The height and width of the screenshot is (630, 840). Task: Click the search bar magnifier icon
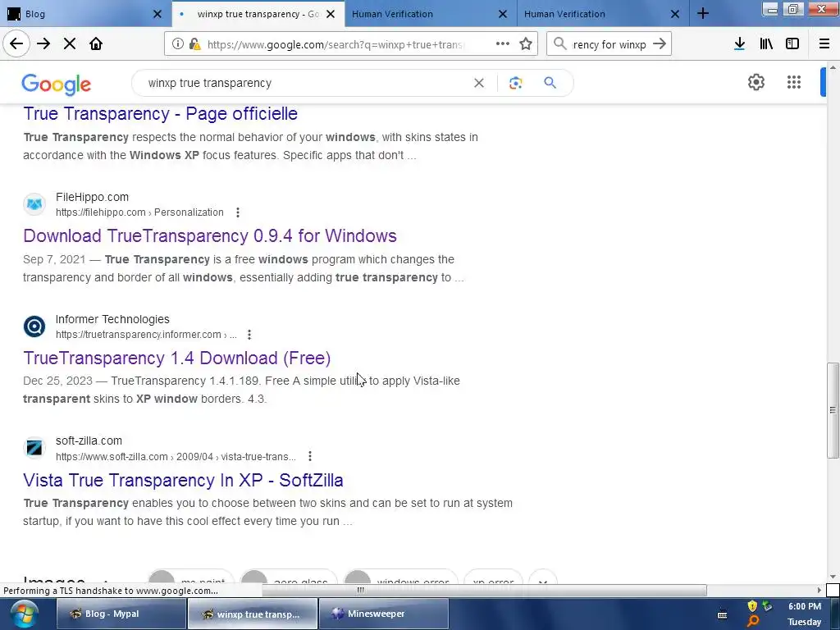(x=559, y=44)
